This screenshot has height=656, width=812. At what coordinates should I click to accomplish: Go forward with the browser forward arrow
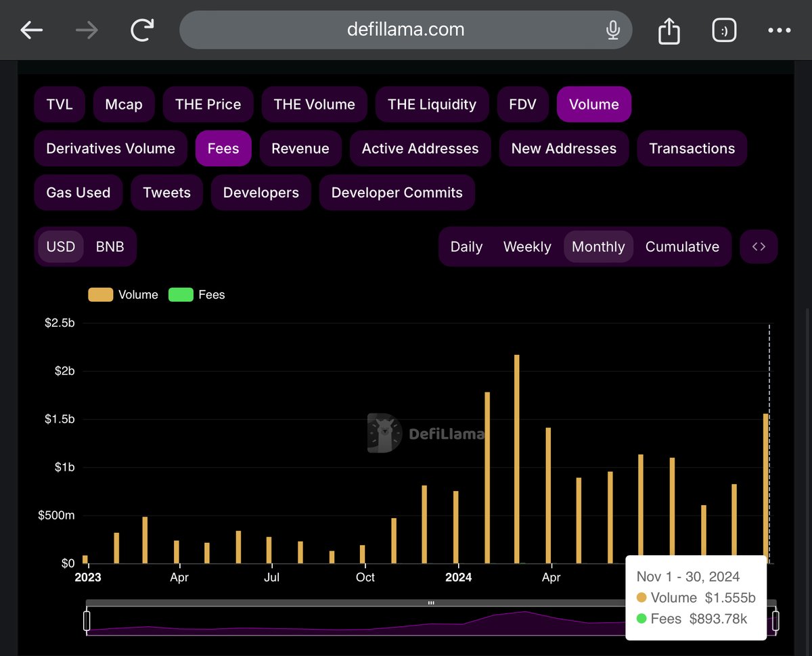point(87,30)
